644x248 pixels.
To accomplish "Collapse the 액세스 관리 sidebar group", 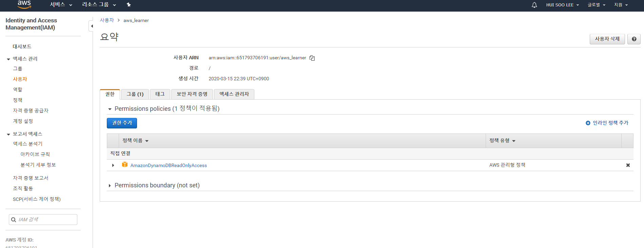I will [8, 59].
